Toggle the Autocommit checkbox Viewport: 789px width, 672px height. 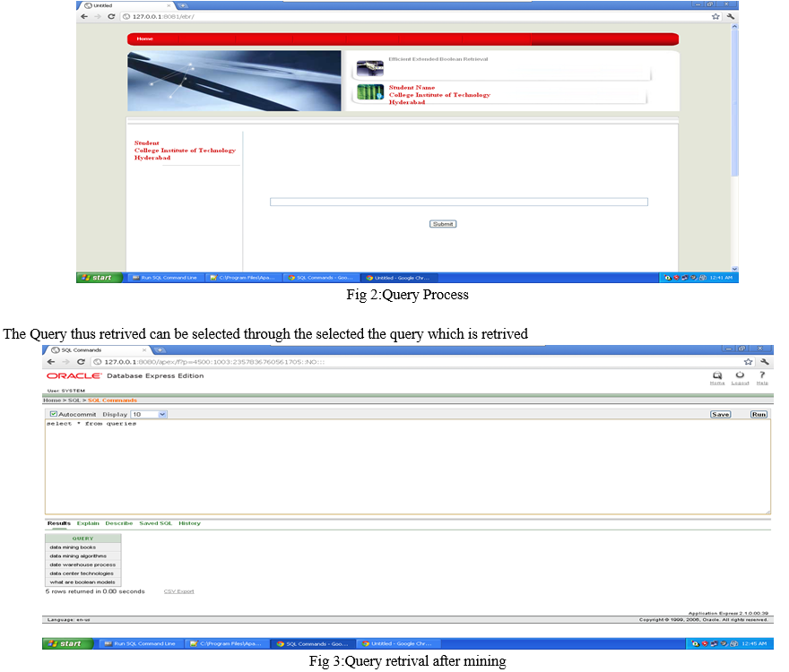point(53,414)
